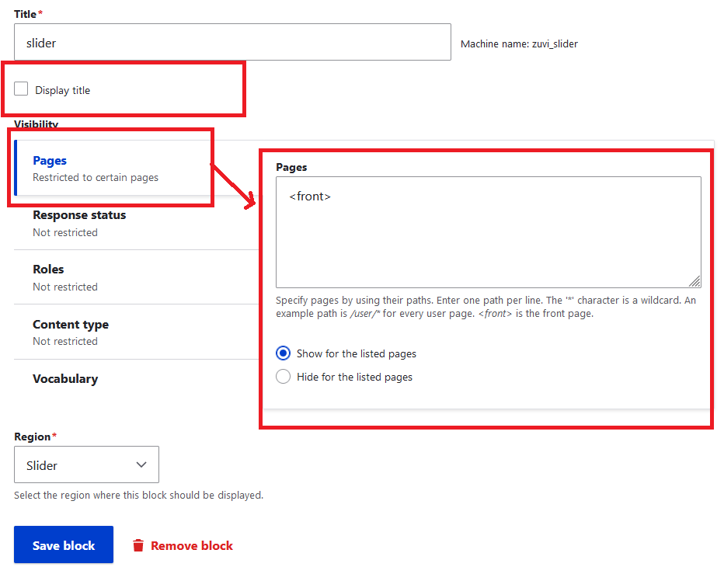Viewport: 724px width, 588px height.
Task: Click inside the Pages textarea with <front>
Action: [x=488, y=231]
